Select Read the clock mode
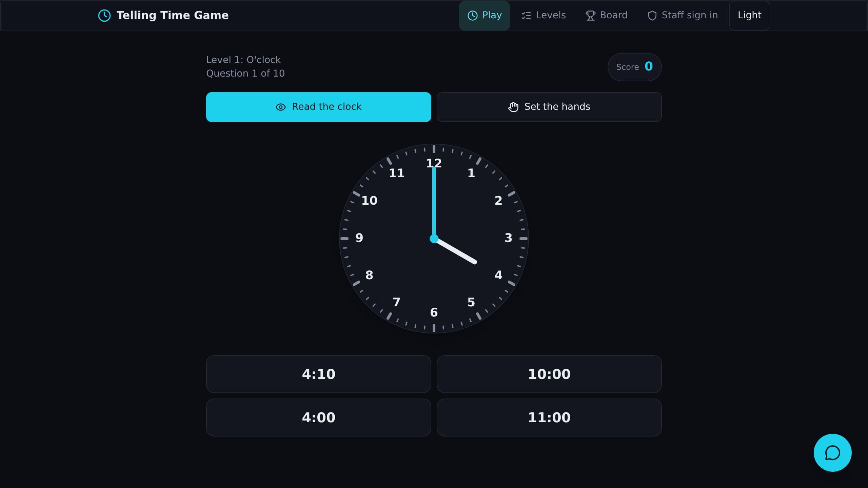The width and height of the screenshot is (868, 488). pyautogui.click(x=318, y=107)
